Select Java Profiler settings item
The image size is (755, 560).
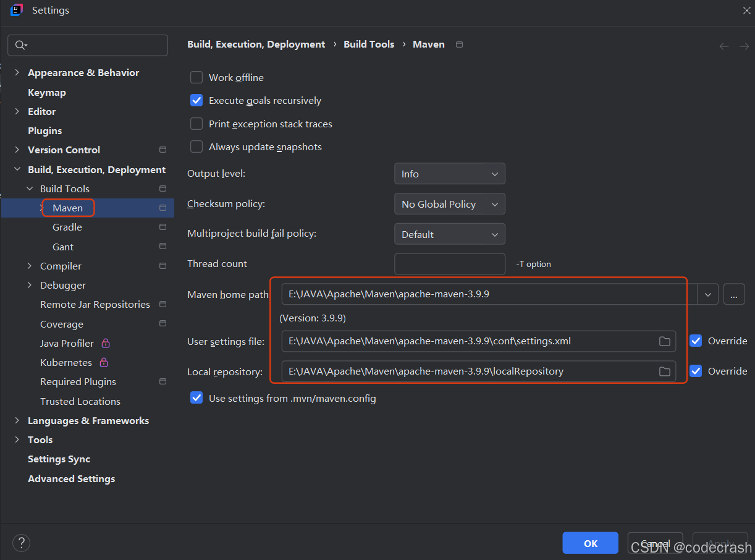pos(67,343)
